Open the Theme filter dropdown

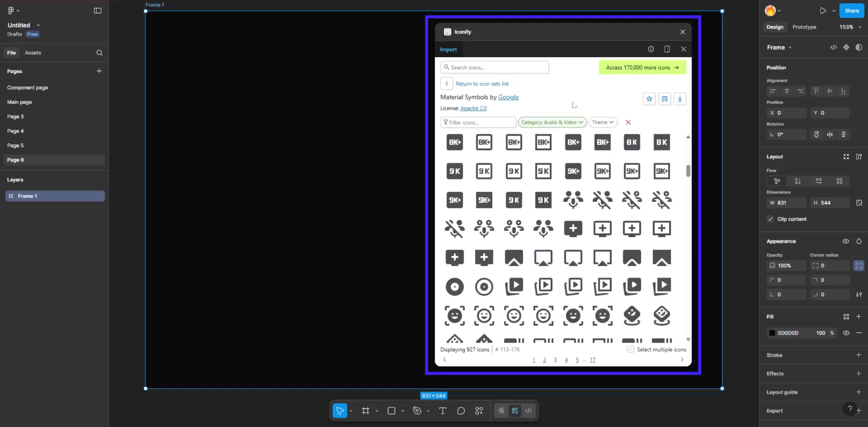[603, 122]
